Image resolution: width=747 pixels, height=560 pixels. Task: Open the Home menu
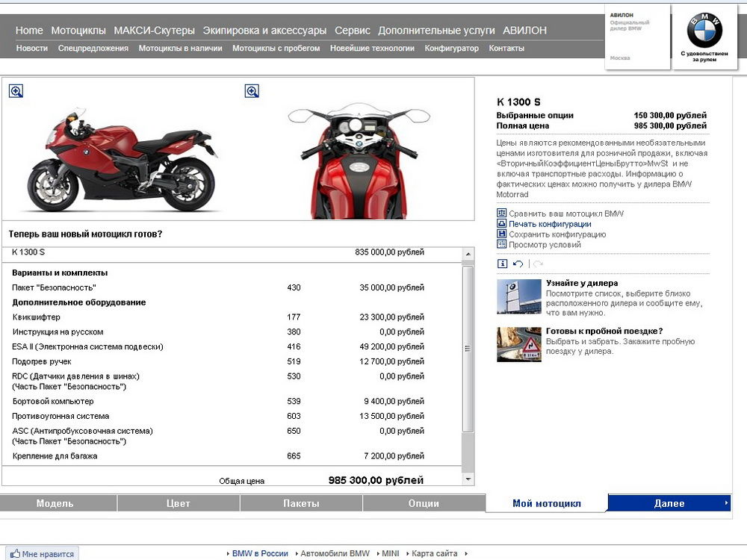pos(29,31)
